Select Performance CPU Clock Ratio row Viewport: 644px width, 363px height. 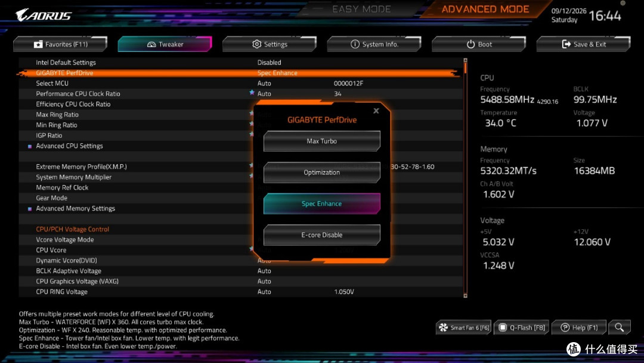[x=241, y=94]
